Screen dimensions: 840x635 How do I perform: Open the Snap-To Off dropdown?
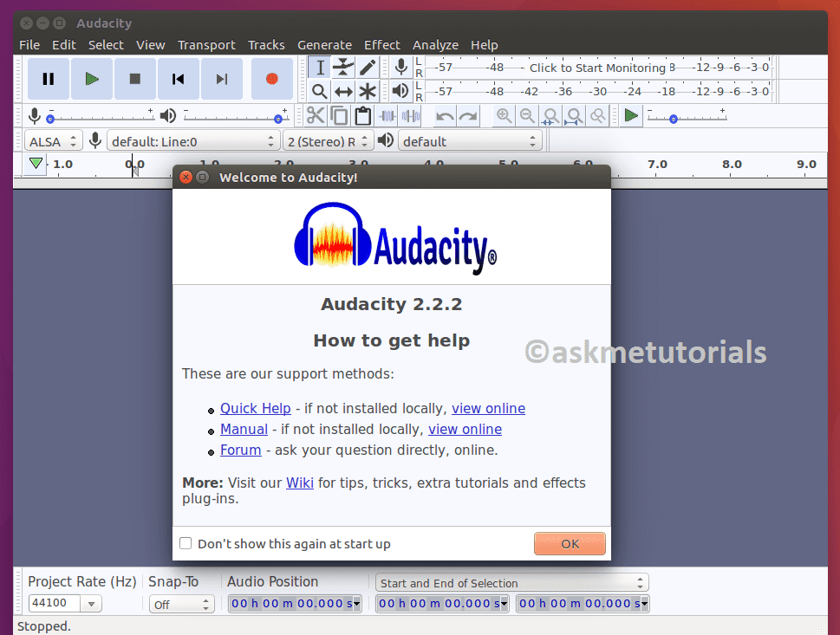[181, 604]
